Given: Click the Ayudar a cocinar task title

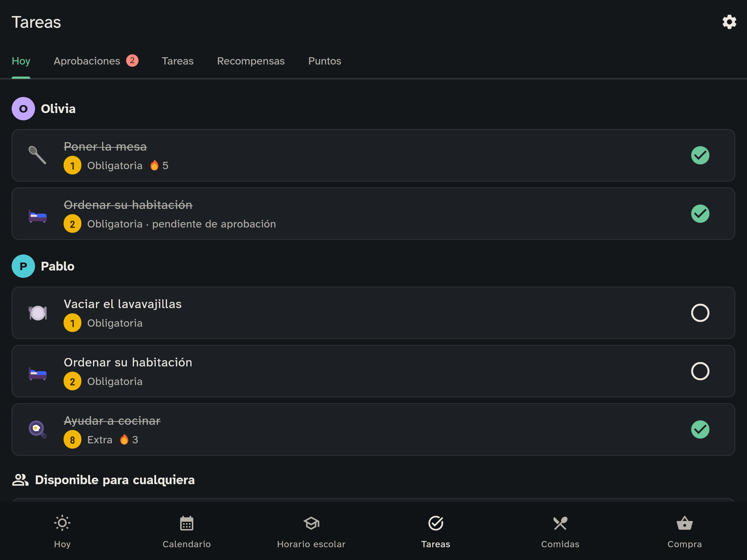Looking at the screenshot, I should coord(112,421).
